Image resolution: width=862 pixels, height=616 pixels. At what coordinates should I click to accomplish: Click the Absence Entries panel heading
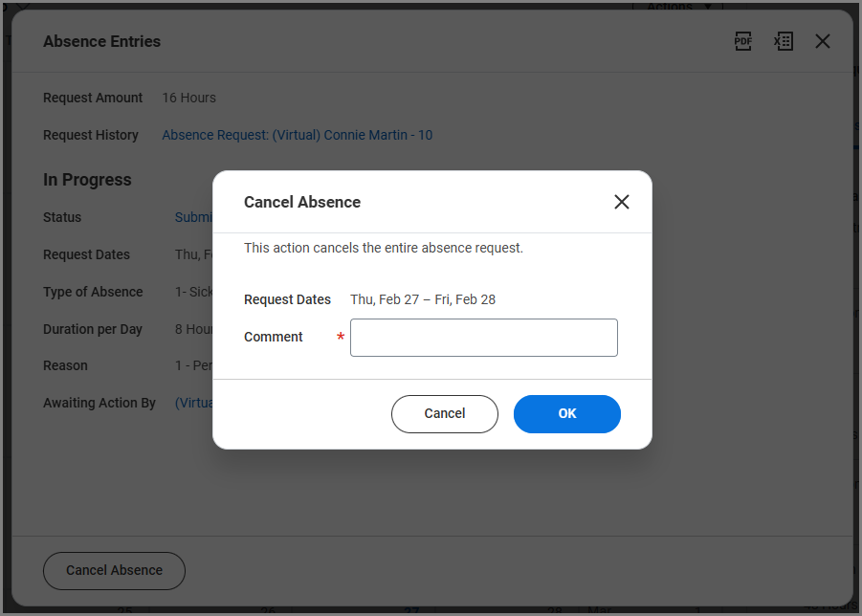pos(101,41)
